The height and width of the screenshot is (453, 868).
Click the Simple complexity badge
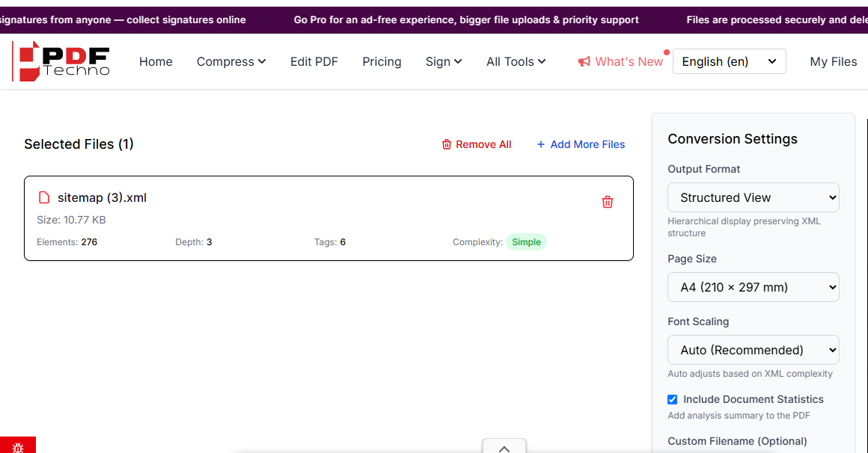526,241
